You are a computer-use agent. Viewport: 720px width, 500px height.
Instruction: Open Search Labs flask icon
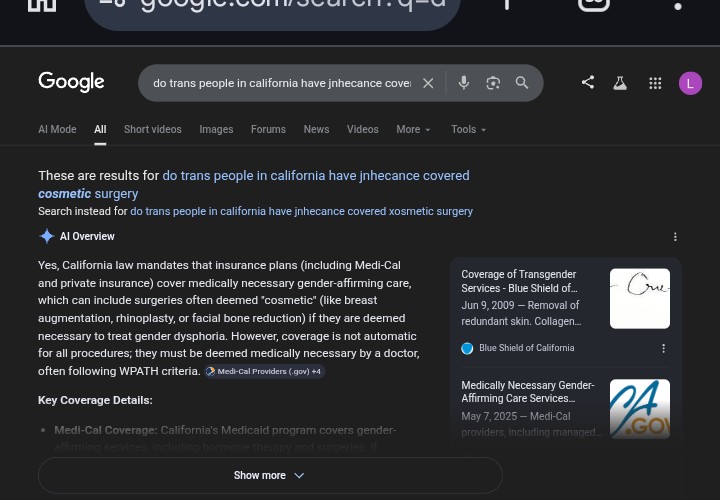pos(620,83)
